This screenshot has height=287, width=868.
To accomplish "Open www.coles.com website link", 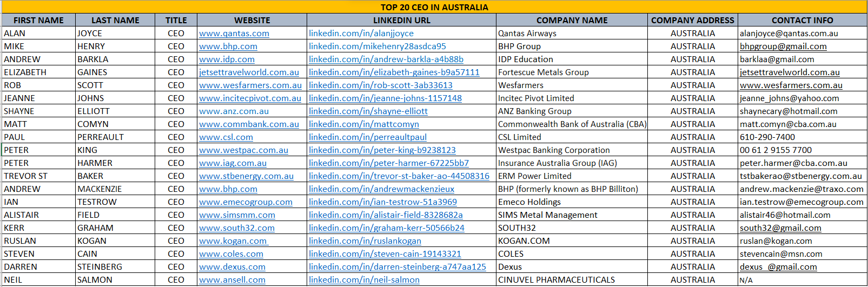I will point(231,254).
